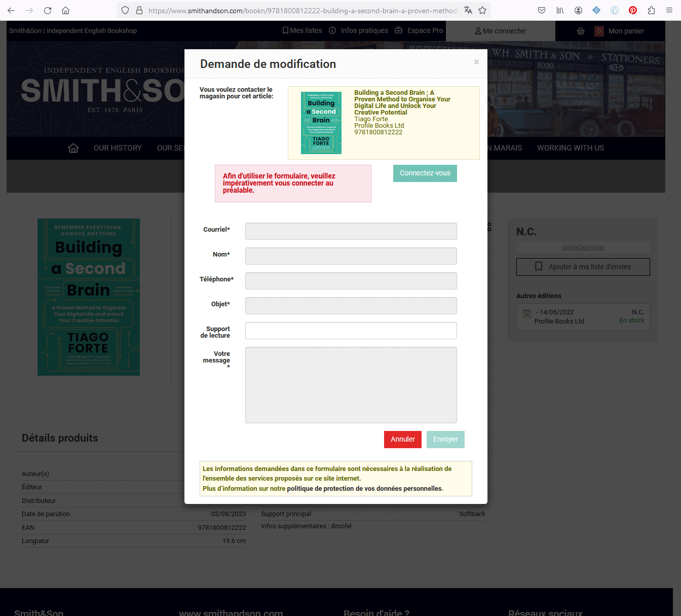Open the Pinterest extension icon
This screenshot has height=616, width=681.
coord(632,10)
